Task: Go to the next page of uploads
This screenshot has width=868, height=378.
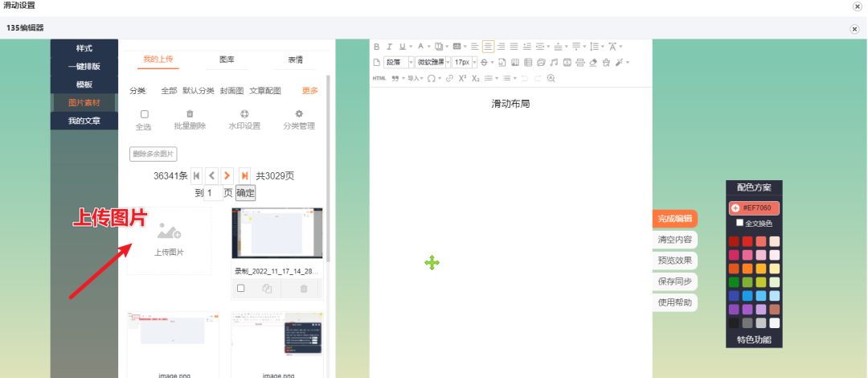Action: pyautogui.click(x=227, y=175)
